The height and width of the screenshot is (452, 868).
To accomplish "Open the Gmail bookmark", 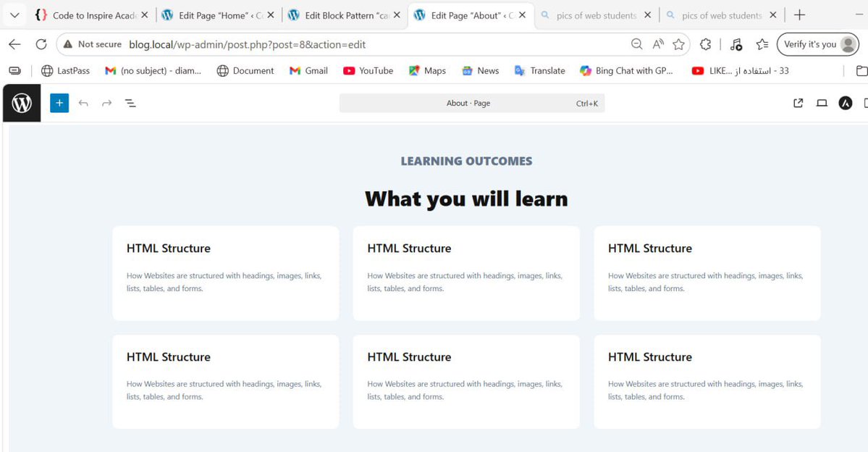I will click(x=308, y=70).
